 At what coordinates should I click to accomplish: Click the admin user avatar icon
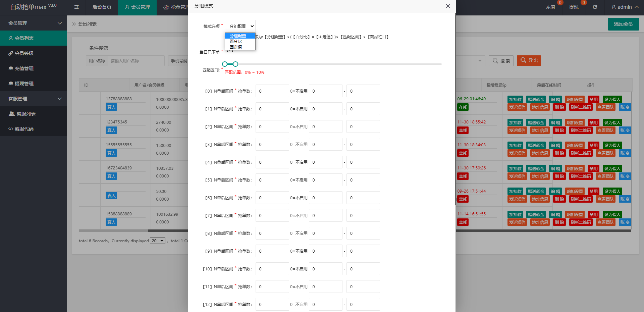click(x=613, y=7)
